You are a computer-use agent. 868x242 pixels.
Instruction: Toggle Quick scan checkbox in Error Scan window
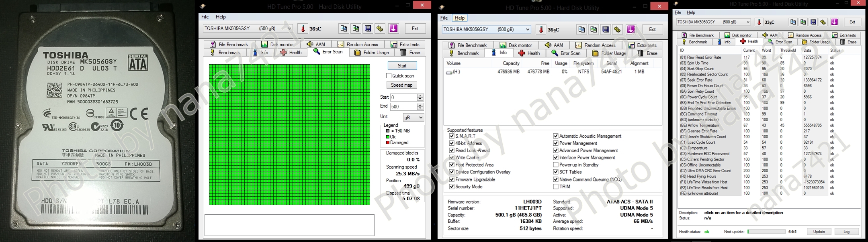[389, 76]
